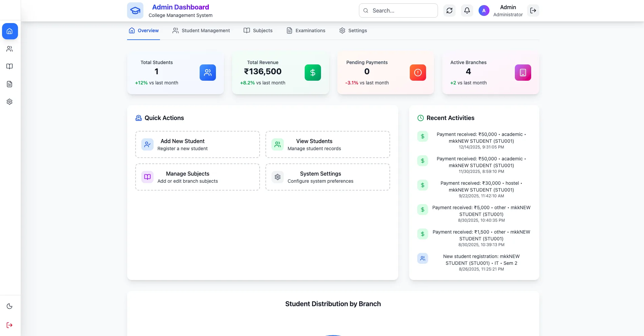The width and height of the screenshot is (644, 336).
Task: Click the Add New Student quick action
Action: [197, 144]
